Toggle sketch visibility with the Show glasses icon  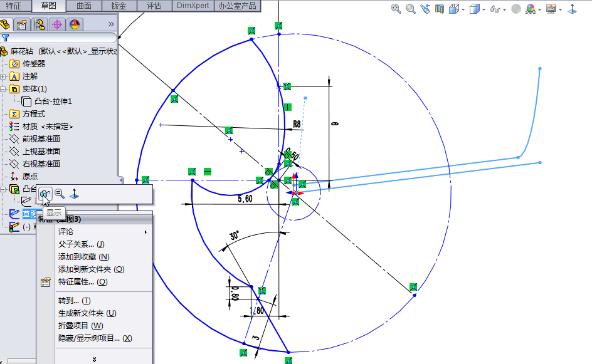coord(45,194)
